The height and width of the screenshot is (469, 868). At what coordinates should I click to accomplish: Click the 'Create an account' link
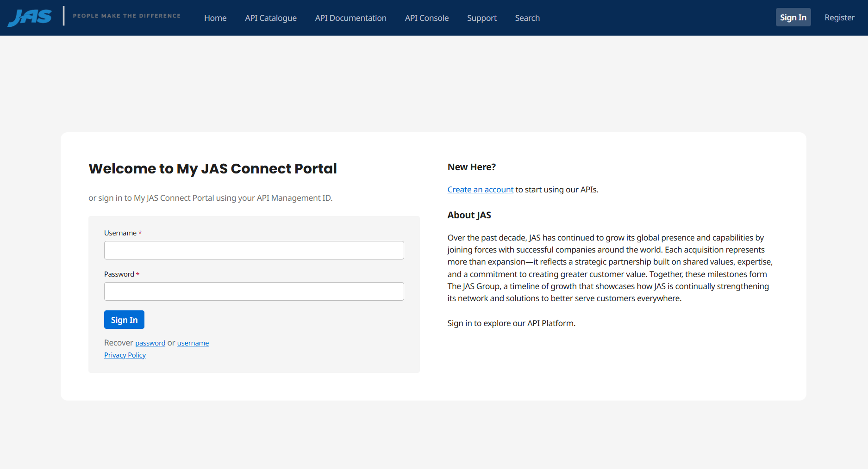[480, 190]
